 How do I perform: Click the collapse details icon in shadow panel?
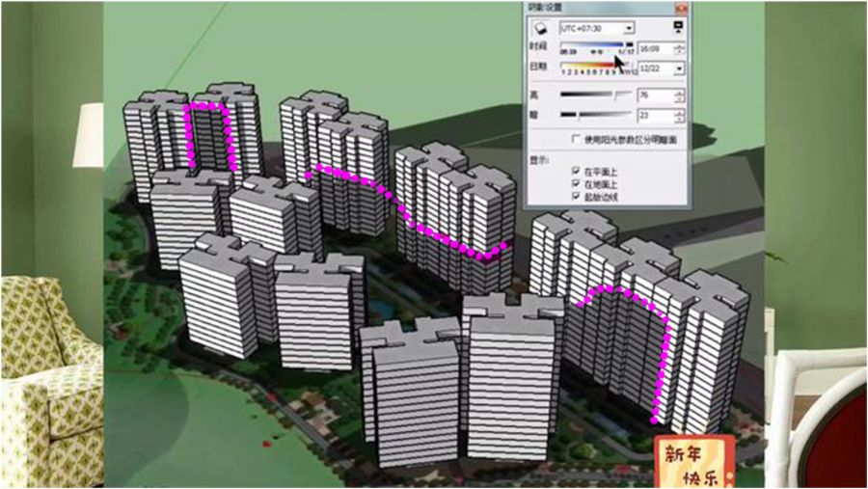(x=678, y=27)
